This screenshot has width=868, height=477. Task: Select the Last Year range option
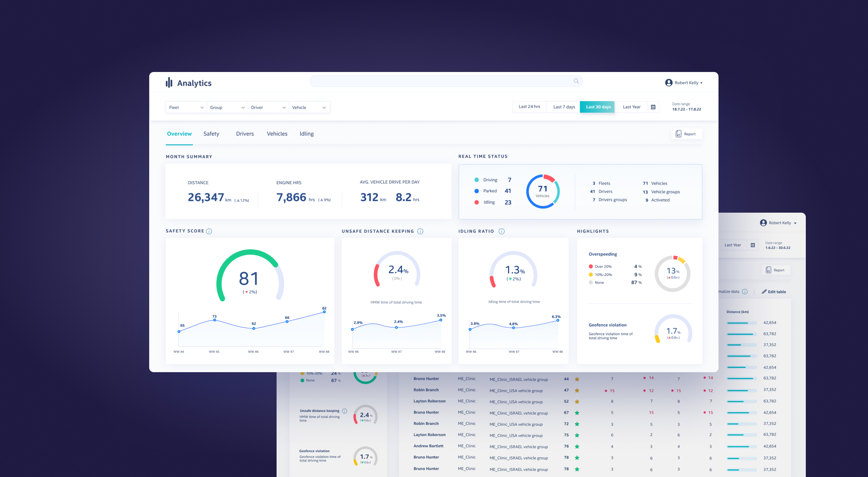(x=631, y=107)
